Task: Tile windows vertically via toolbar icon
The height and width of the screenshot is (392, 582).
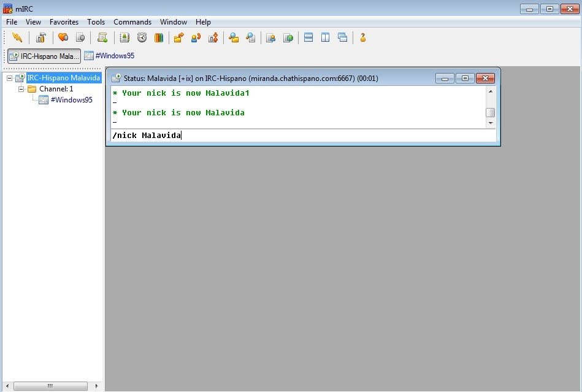Action: [x=325, y=37]
